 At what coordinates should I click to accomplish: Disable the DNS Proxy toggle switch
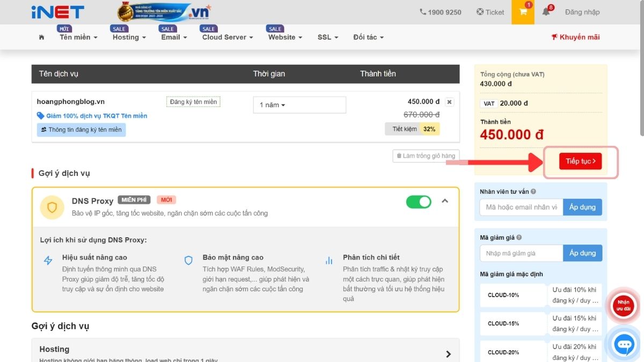(x=419, y=202)
